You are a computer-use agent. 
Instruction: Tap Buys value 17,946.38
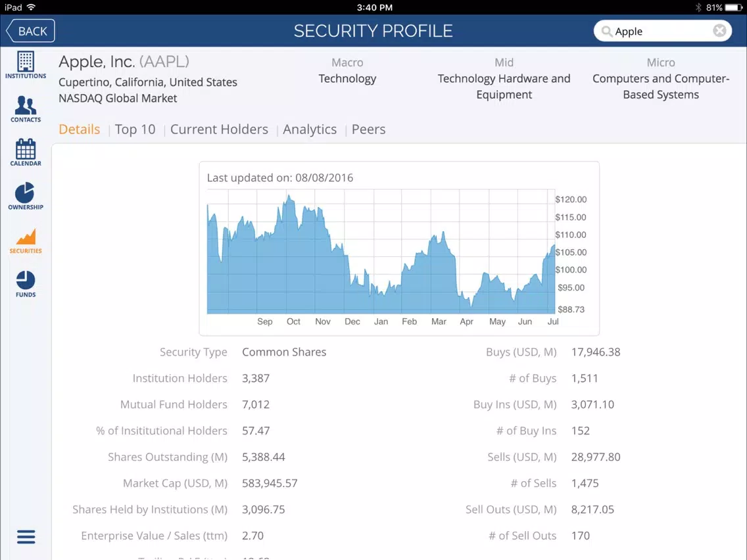coord(596,352)
